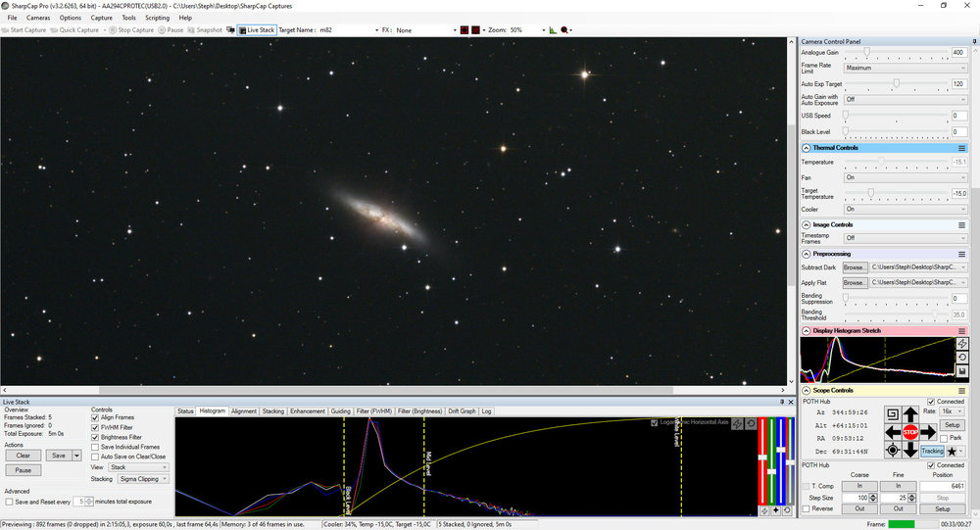This screenshot has height=530, width=980.
Task: Click the histogram icon in the top toolbar
Action: [x=552, y=30]
